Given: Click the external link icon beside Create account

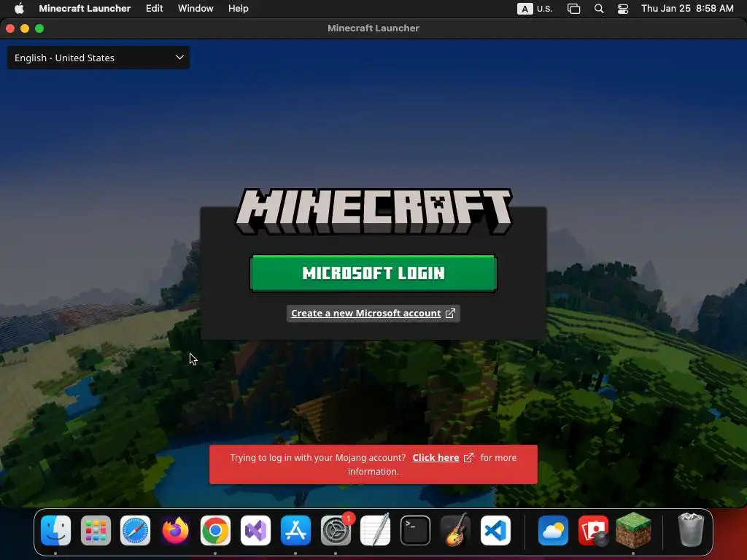Looking at the screenshot, I should pos(450,314).
